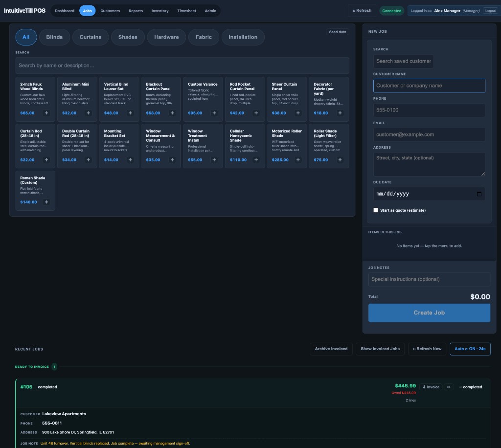501x448 pixels.
Task: Click the Address text area
Action: [x=429, y=164]
